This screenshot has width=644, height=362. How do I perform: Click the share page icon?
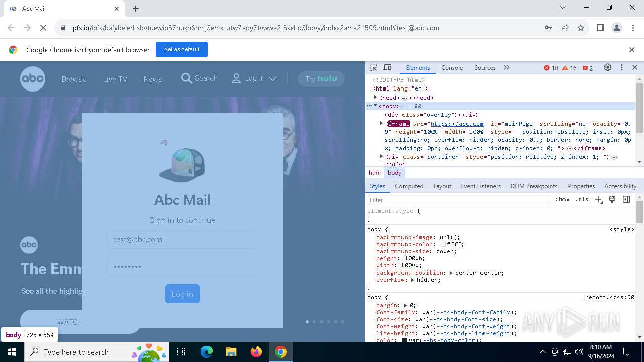pos(565,28)
